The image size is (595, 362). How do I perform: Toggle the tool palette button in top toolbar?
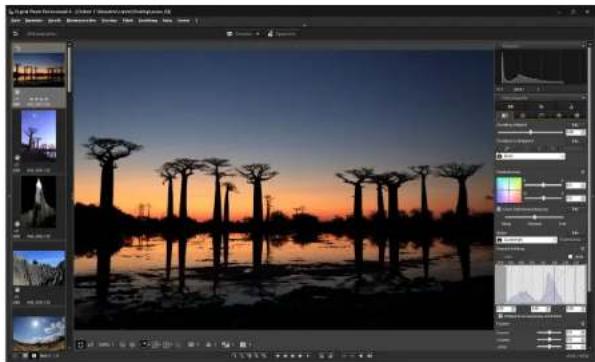pyautogui.click(x=282, y=34)
